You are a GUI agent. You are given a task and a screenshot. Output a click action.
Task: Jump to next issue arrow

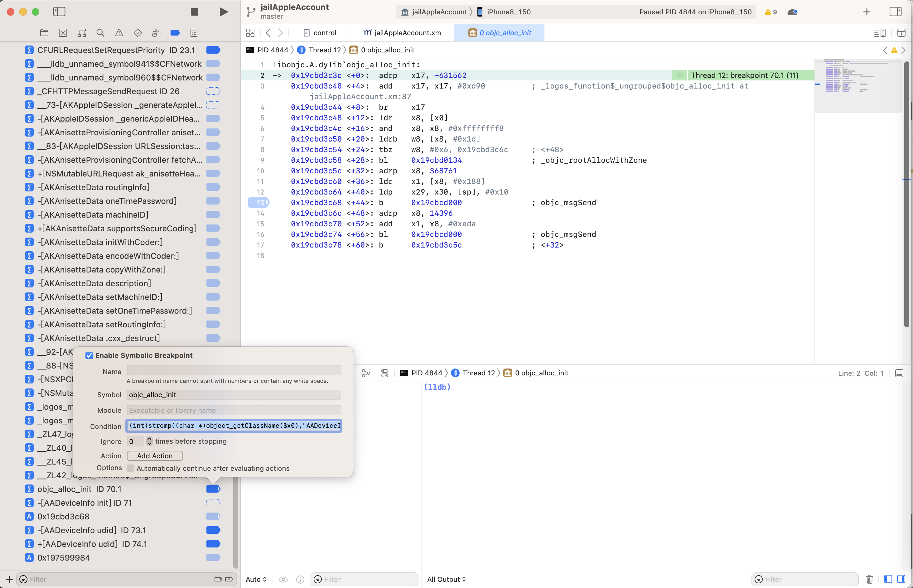pos(903,50)
